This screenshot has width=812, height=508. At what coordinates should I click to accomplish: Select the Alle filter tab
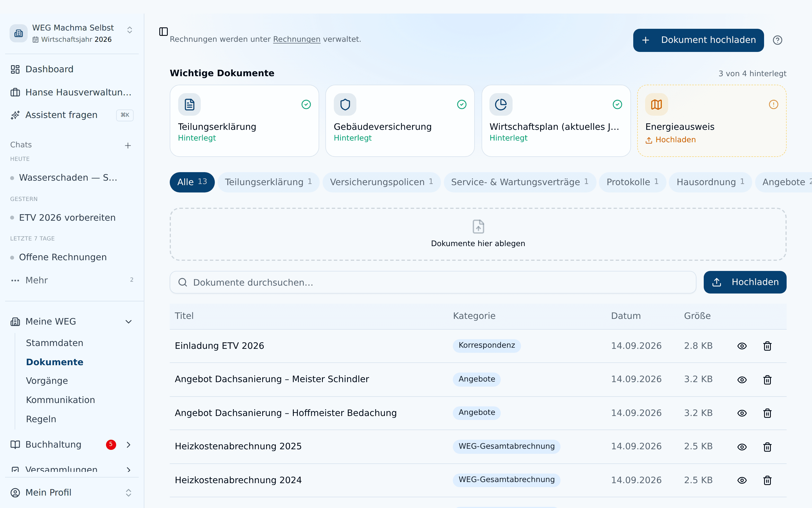click(x=192, y=182)
